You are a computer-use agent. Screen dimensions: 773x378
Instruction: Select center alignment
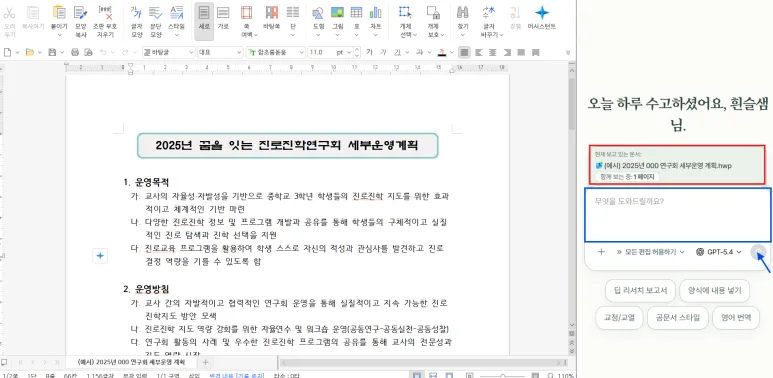coord(492,52)
